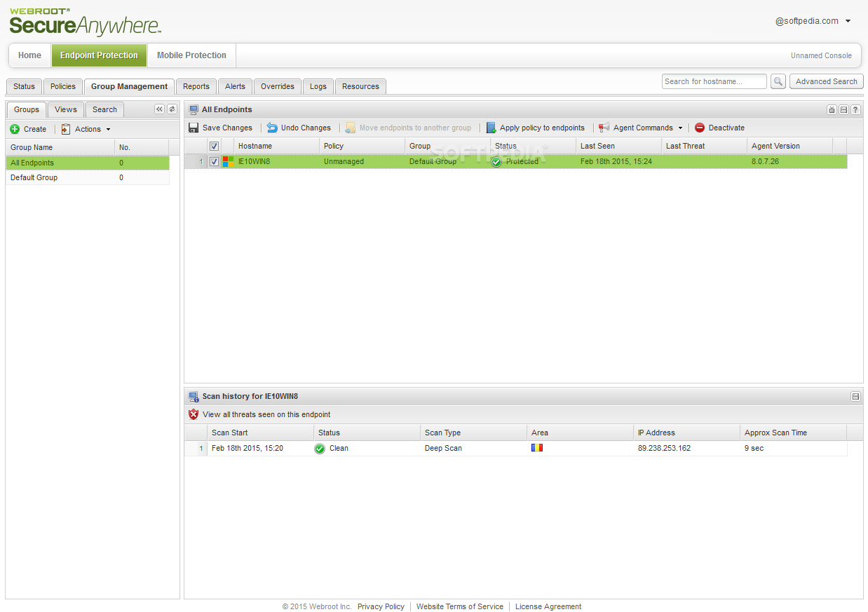Select the Group Management tab
The height and width of the screenshot is (612, 868).
tap(130, 86)
